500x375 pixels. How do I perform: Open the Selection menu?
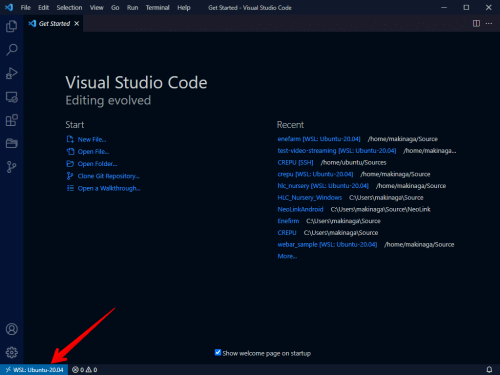point(69,8)
